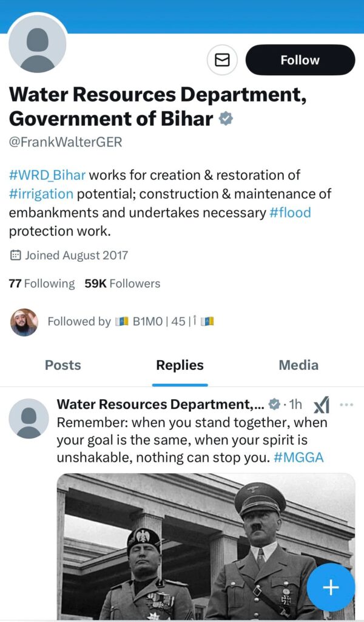Click the calendar icon beside Joined date

[16, 255]
